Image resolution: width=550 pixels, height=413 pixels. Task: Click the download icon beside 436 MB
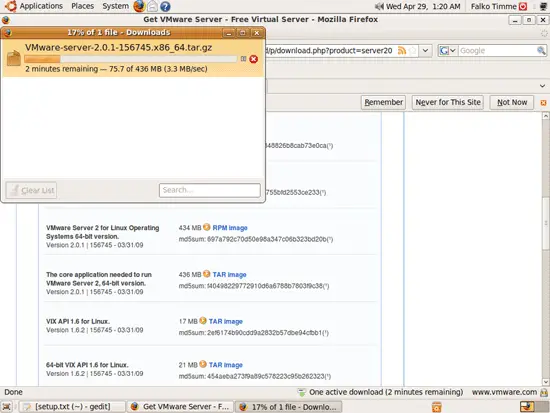[x=207, y=274]
